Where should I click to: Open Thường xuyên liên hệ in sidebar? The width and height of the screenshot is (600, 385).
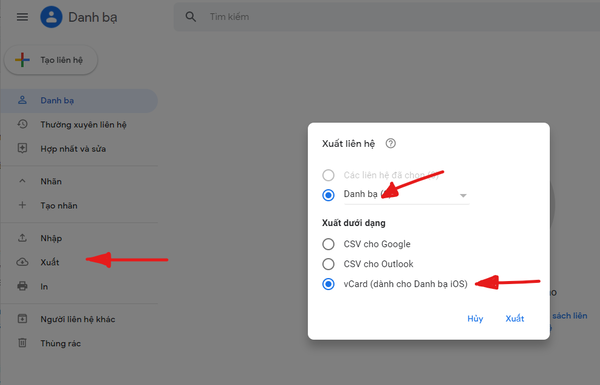(x=79, y=125)
